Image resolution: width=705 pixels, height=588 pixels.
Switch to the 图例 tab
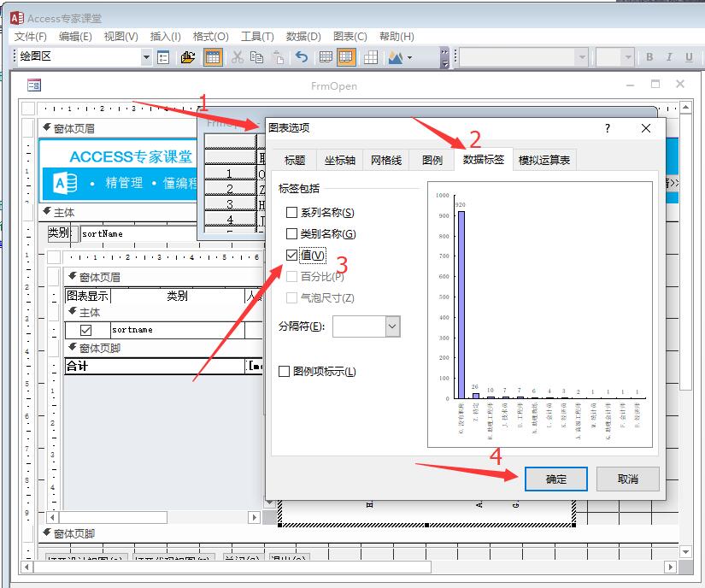[x=432, y=160]
